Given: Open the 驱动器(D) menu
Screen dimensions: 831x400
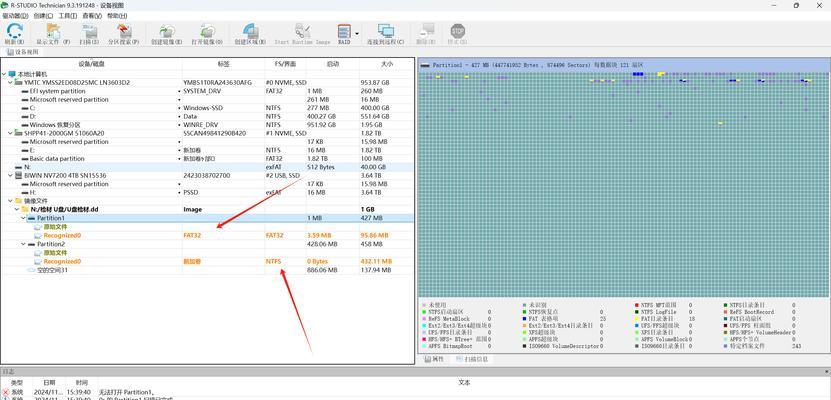Looking at the screenshot, I should [15, 16].
